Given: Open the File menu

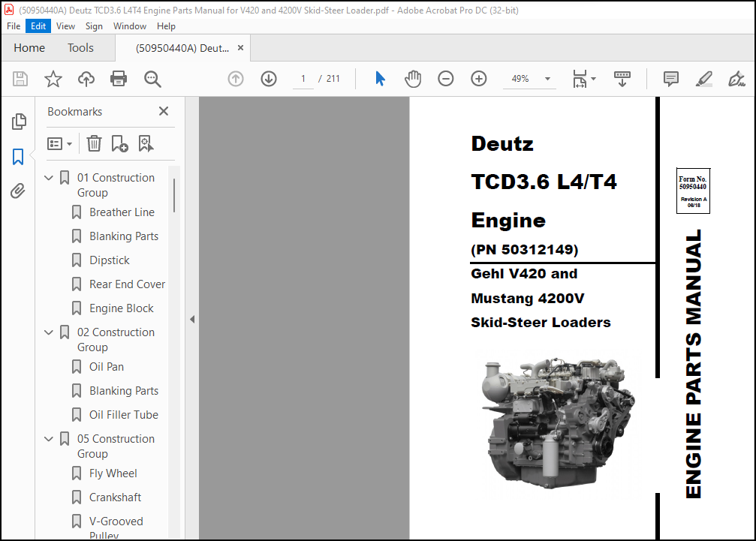Looking at the screenshot, I should point(14,26).
